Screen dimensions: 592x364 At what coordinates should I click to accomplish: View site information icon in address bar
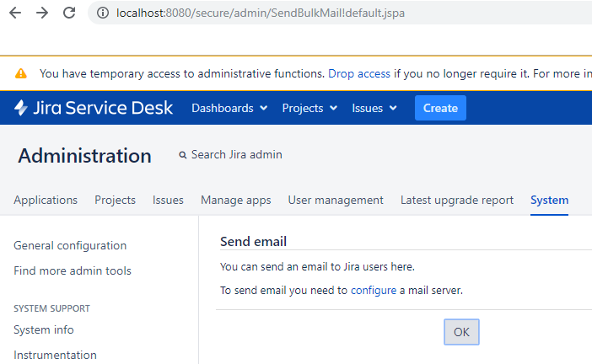coord(103,13)
